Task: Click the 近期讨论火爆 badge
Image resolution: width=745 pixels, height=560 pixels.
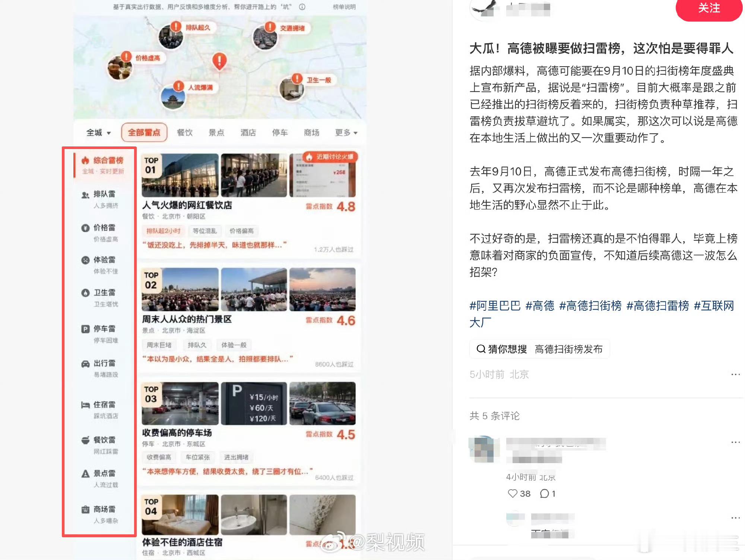Action: point(330,157)
